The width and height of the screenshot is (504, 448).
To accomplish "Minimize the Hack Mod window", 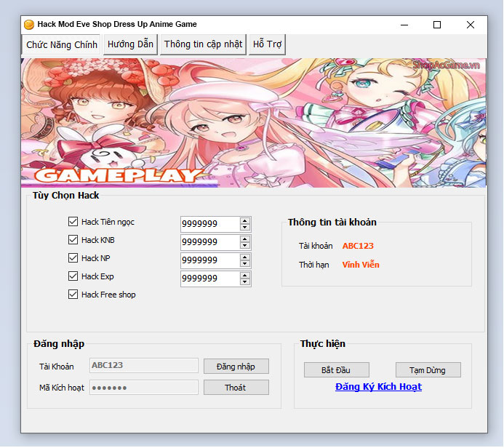I will pos(404,25).
